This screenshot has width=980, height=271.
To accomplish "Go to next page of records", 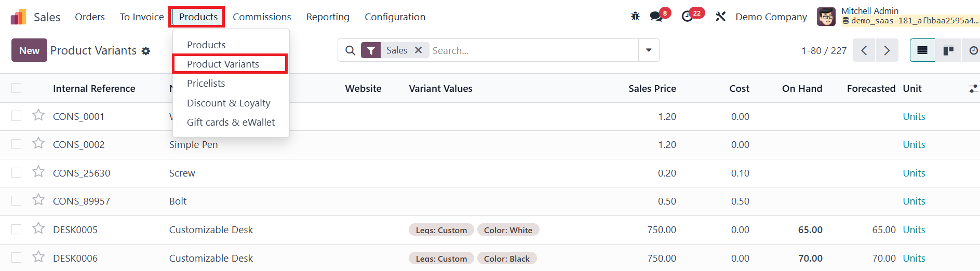I will pos(887,50).
